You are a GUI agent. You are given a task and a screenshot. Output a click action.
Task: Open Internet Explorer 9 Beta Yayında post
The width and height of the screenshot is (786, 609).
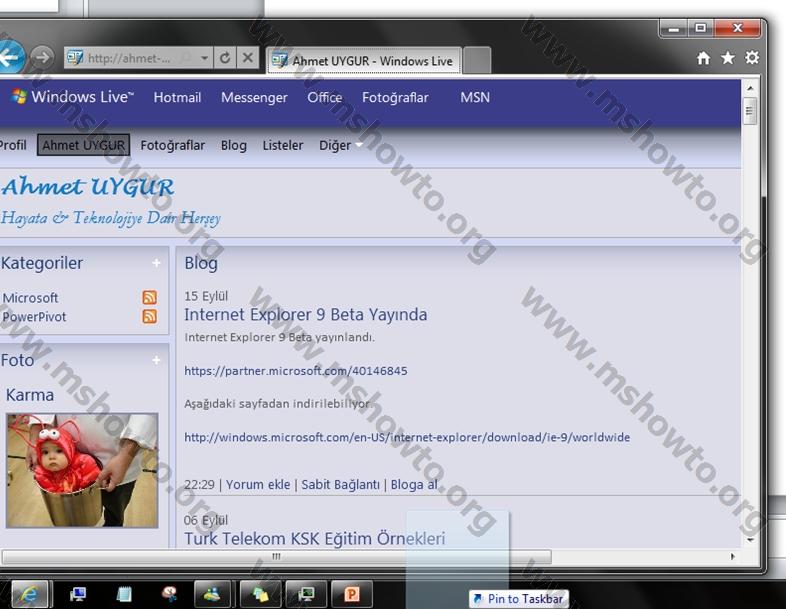point(306,314)
